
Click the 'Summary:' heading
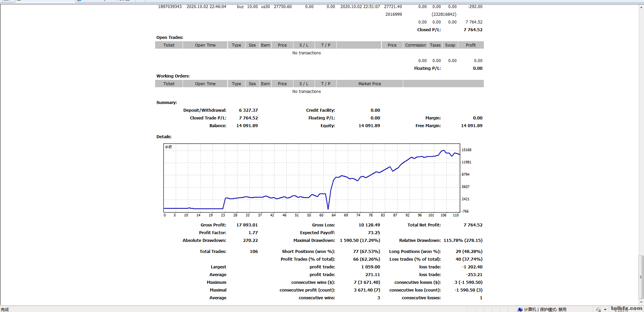167,103
